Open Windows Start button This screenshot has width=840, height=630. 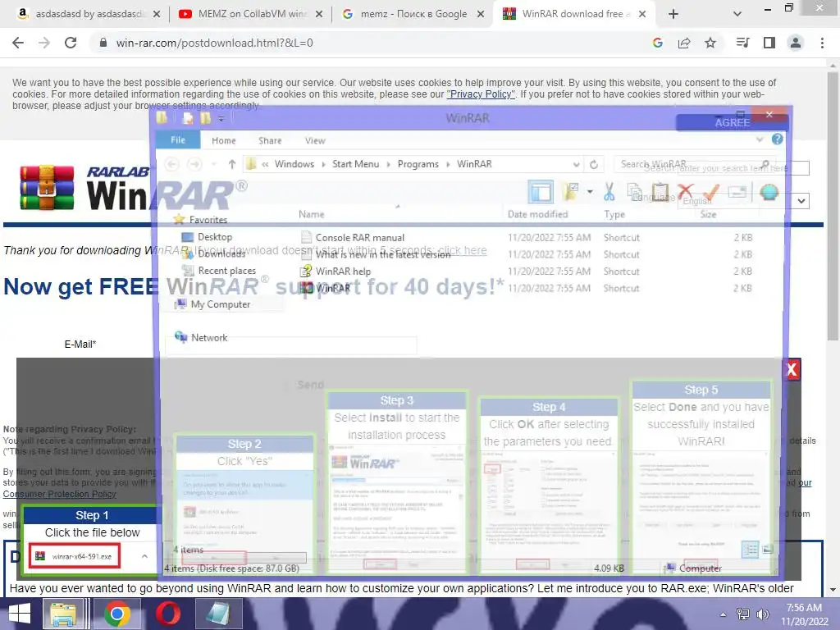click(x=20, y=614)
